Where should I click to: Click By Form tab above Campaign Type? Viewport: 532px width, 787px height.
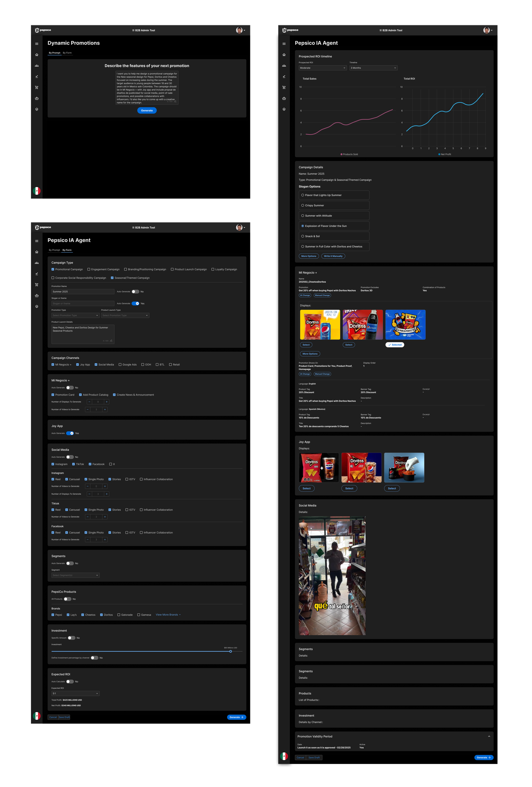click(x=67, y=250)
